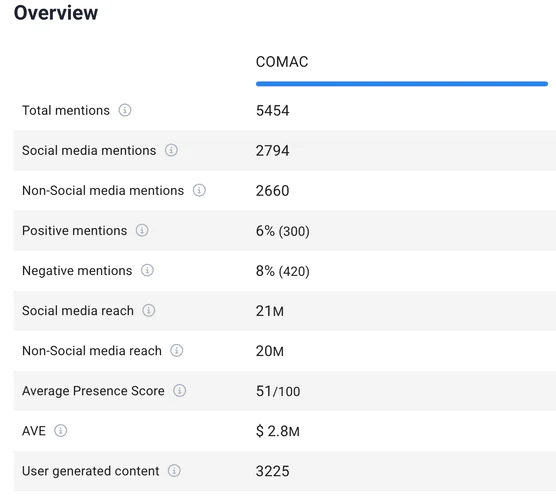
Task: Open info icon next to Total mentions
Action: click(x=124, y=110)
